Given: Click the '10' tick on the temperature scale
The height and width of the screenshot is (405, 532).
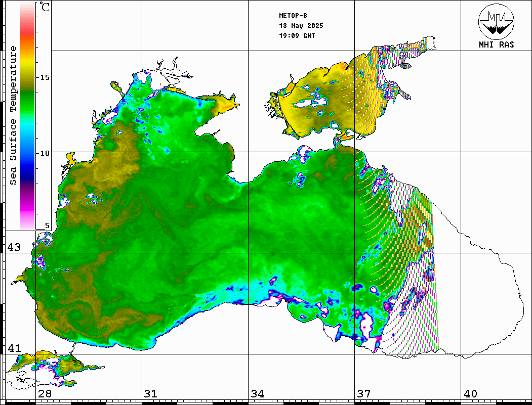Looking at the screenshot, I should [45, 153].
